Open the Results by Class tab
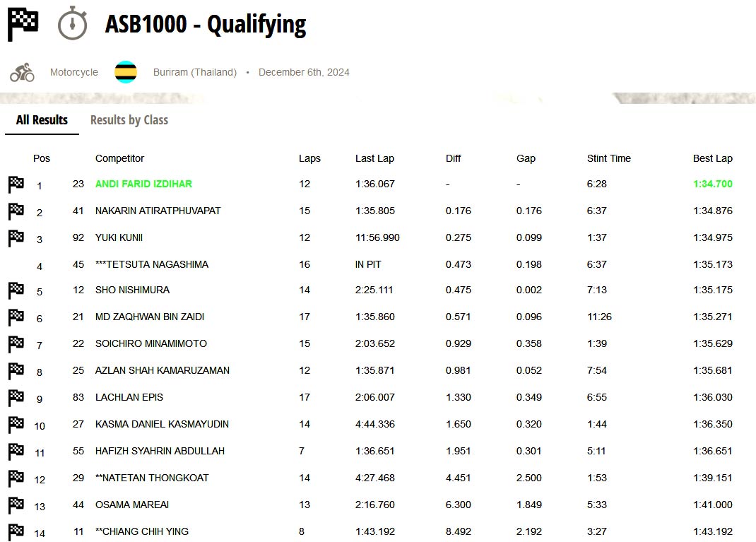The width and height of the screenshot is (756, 542). click(x=129, y=120)
